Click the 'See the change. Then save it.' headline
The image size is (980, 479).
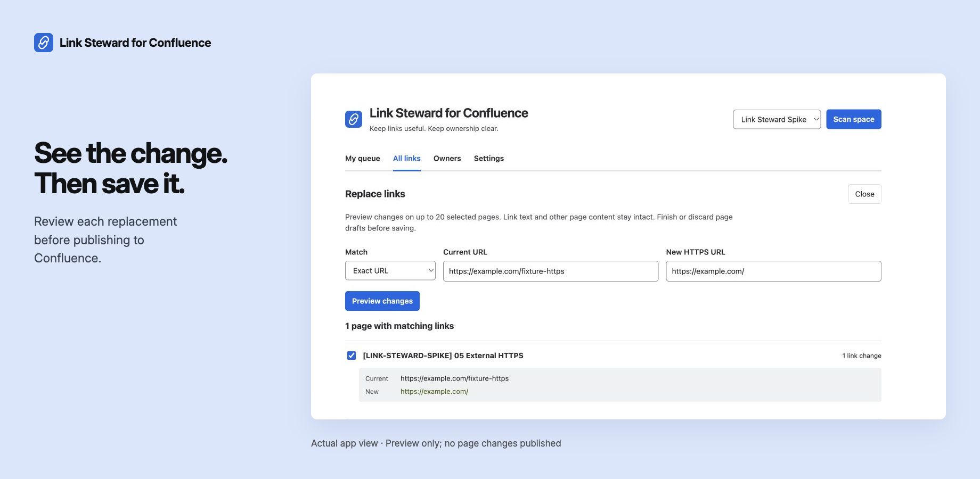pyautogui.click(x=130, y=168)
